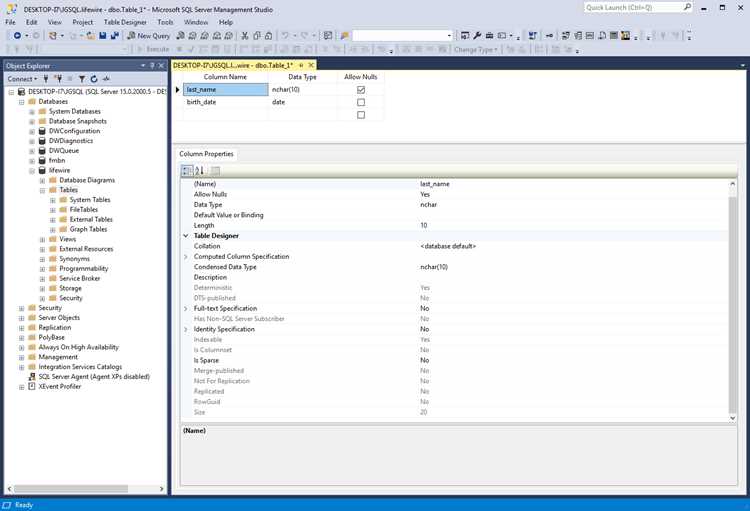
Task: Check Allow Nulls in the empty third row
Action: coord(361,115)
